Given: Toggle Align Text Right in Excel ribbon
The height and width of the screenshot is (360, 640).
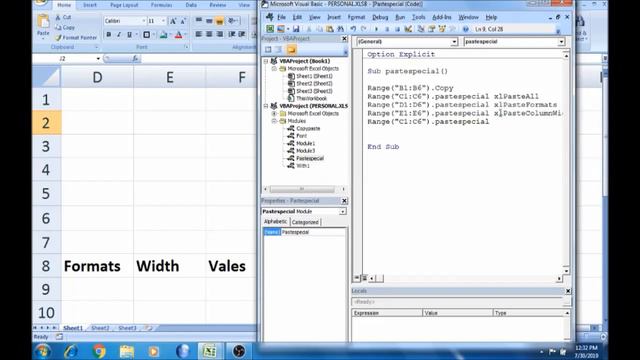Looking at the screenshot, I should [220, 34].
